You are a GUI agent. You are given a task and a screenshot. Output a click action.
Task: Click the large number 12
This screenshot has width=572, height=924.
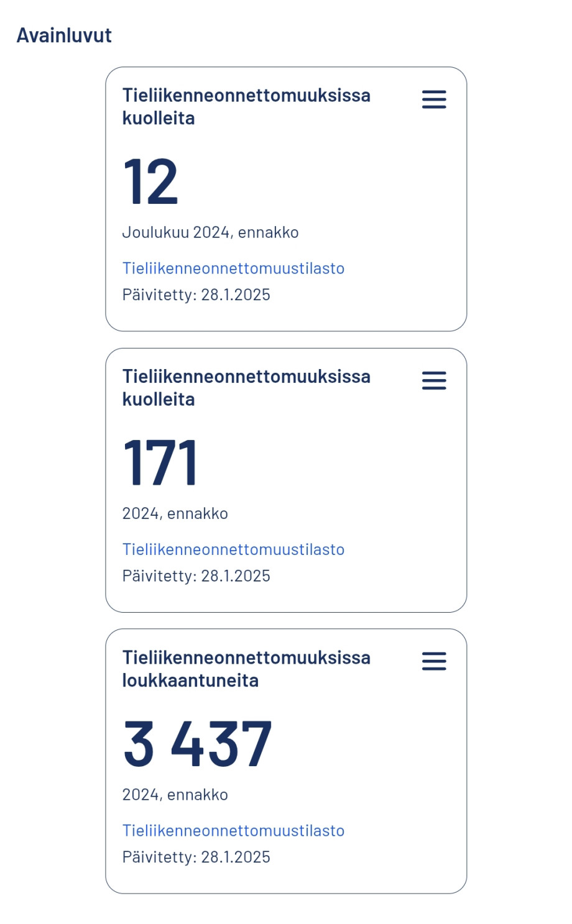[x=150, y=181]
